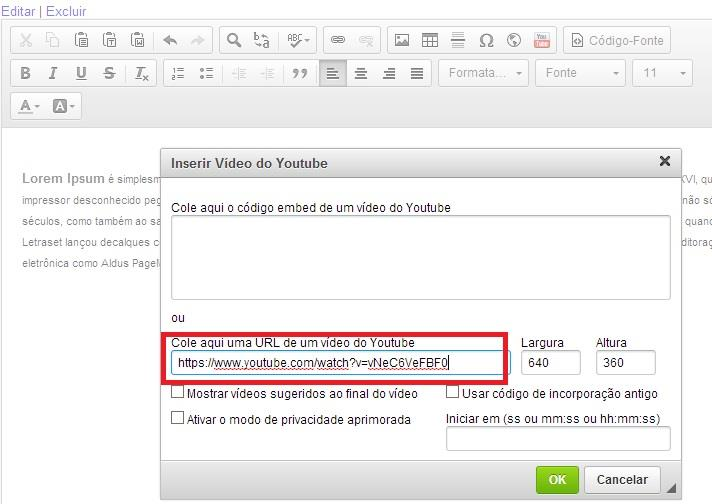Open the Replace tool icon
The width and height of the screenshot is (712, 504).
pyautogui.click(x=262, y=40)
